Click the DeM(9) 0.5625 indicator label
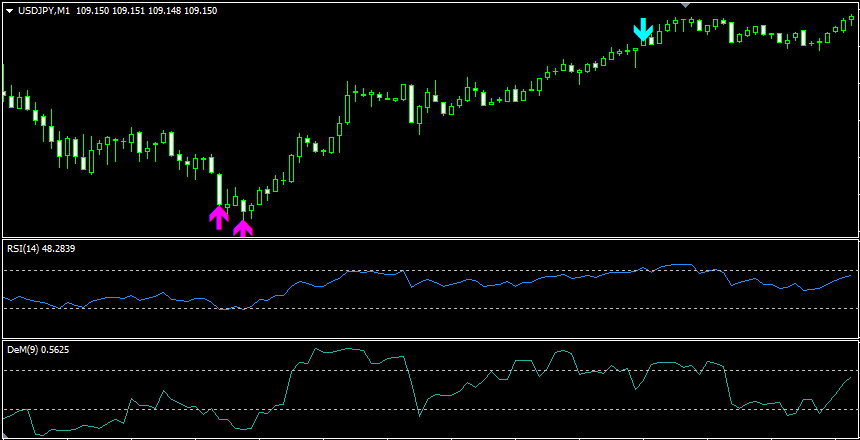Image resolution: width=860 pixels, height=440 pixels. 38,350
